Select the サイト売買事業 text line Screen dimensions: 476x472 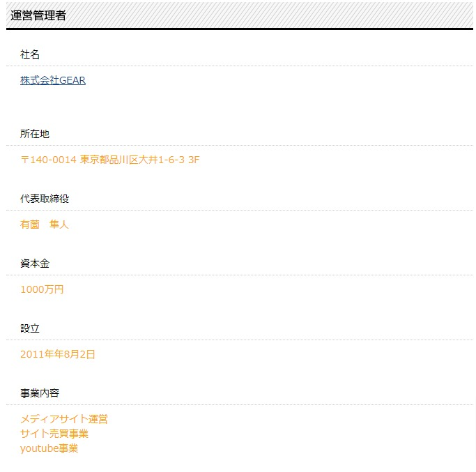click(54, 434)
